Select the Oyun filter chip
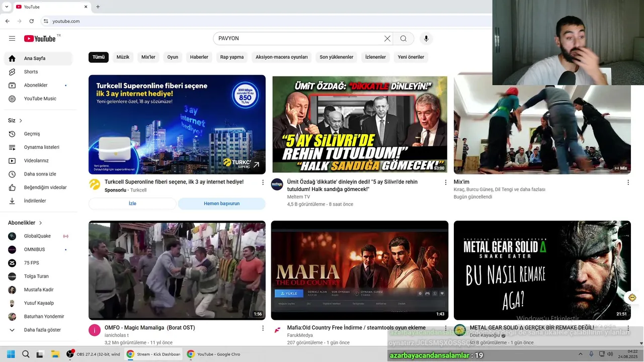This screenshot has height=362, width=644. click(173, 57)
